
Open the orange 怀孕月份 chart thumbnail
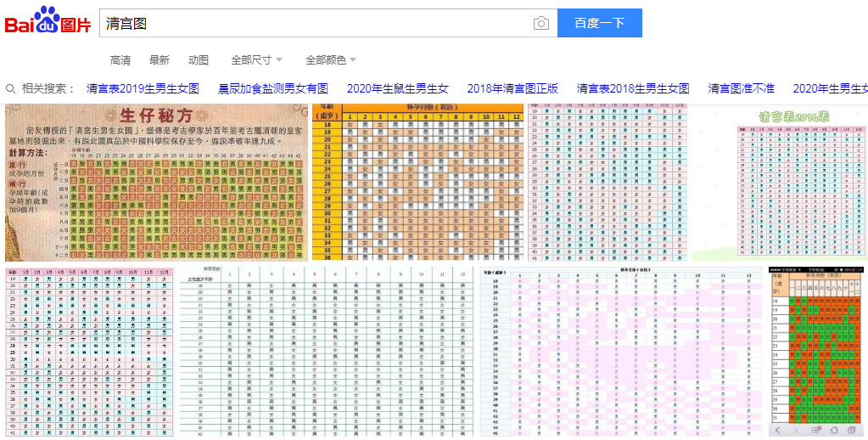coord(418,183)
